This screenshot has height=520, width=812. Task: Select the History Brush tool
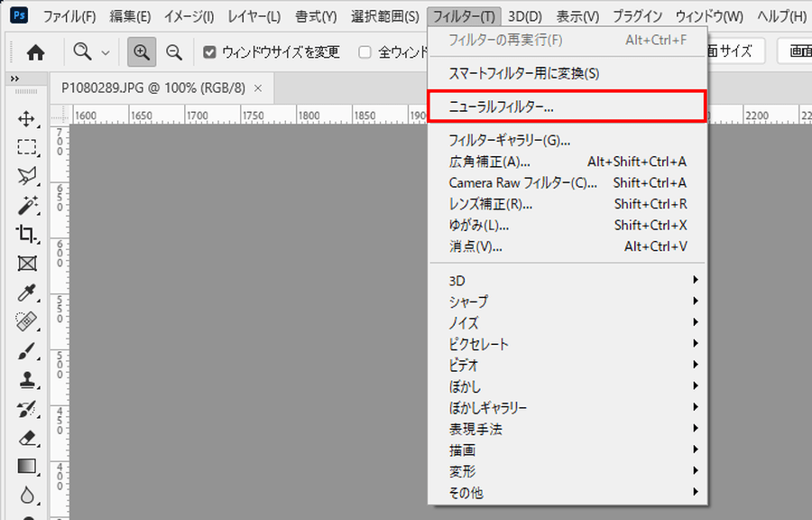pos(27,409)
